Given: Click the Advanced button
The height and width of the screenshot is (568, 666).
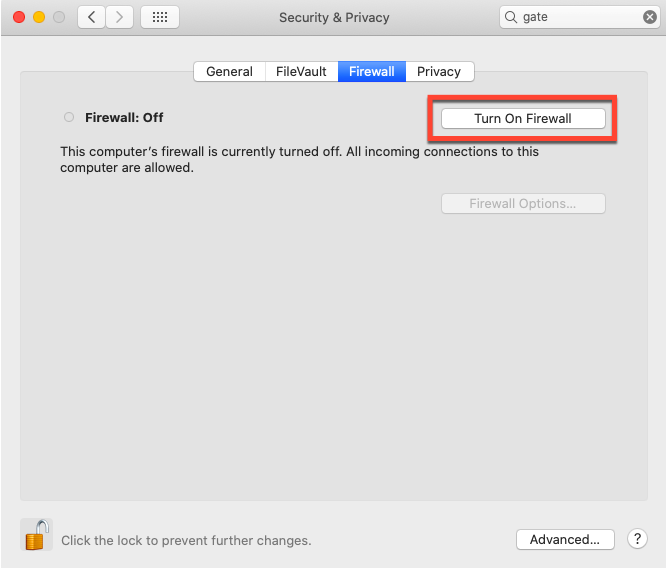Looking at the screenshot, I should tap(565, 539).
